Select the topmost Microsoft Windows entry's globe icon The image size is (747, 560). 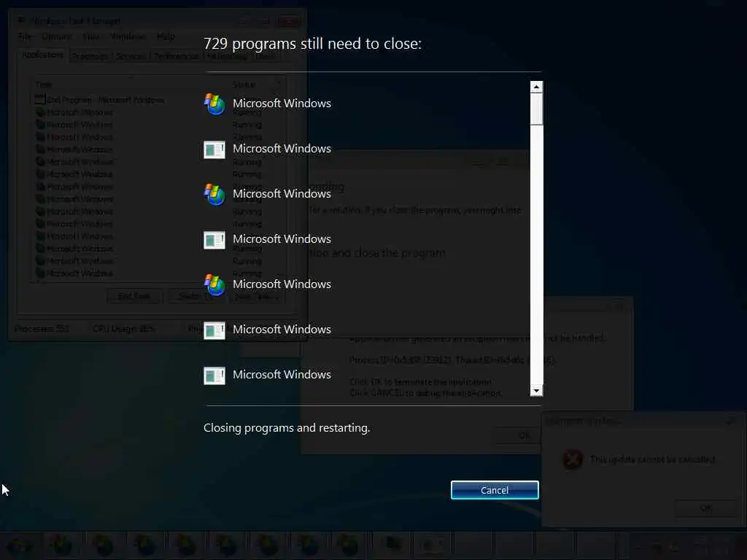214,104
